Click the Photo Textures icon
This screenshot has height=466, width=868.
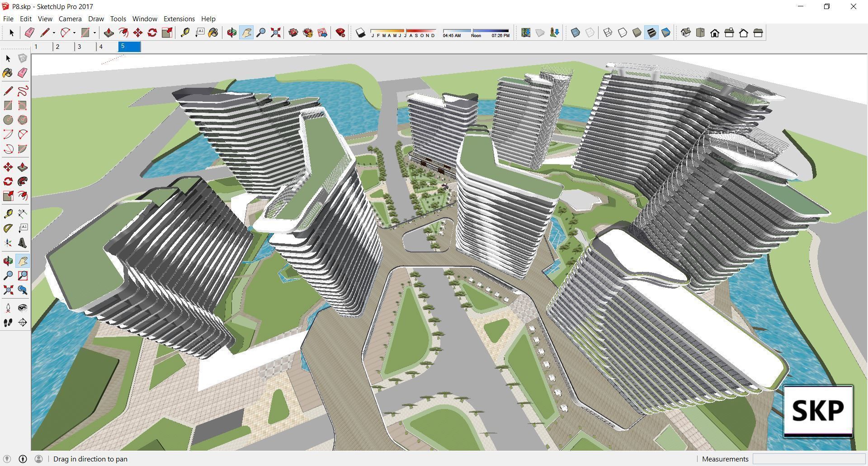tap(555, 33)
